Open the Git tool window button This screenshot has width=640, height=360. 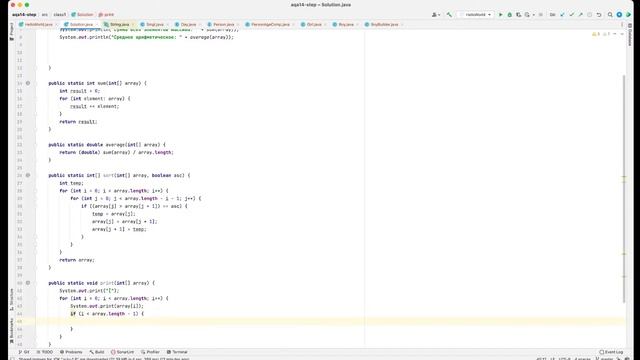point(24,352)
